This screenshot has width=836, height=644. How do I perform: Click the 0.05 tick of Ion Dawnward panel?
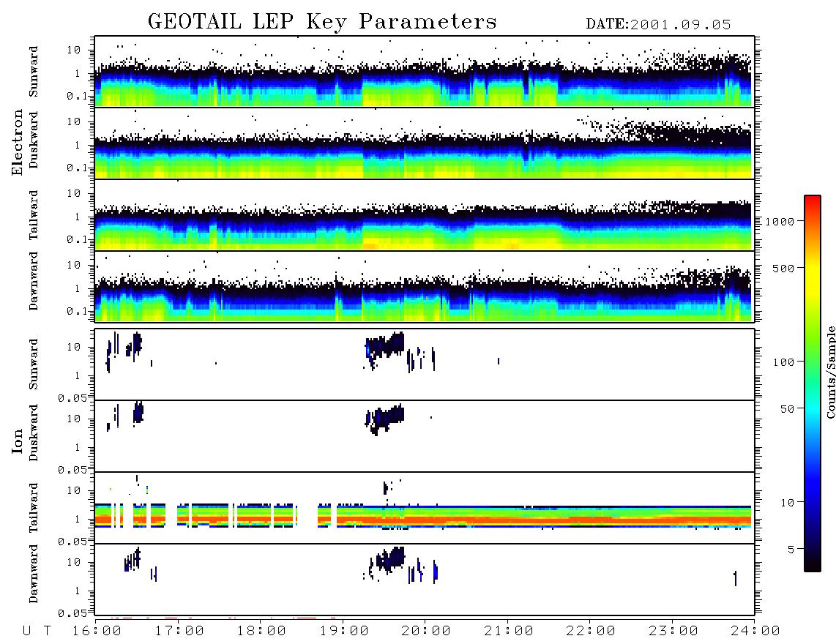72,613
